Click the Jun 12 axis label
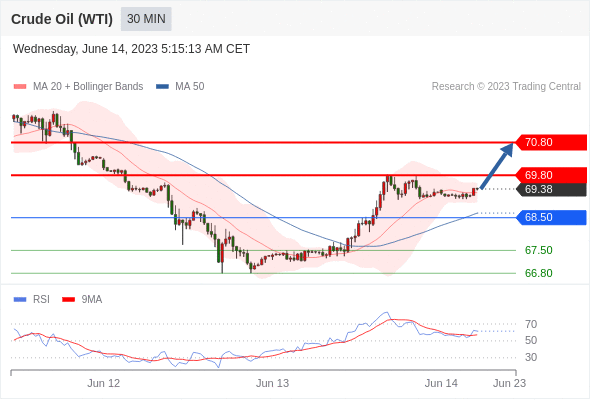This screenshot has width=590, height=400. pos(103,383)
